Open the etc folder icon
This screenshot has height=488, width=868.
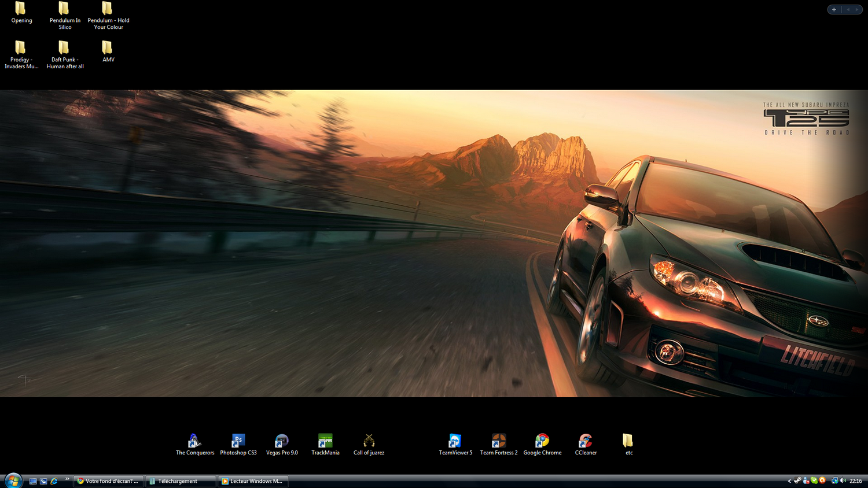click(628, 441)
